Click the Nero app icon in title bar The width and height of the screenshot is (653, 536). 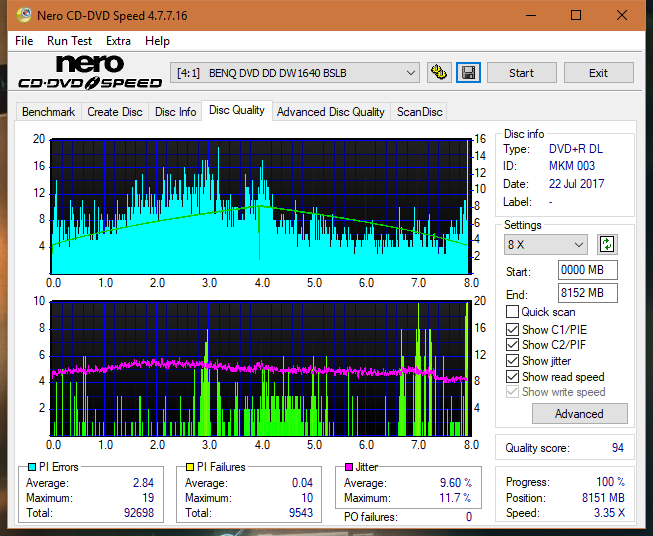(x=24, y=15)
